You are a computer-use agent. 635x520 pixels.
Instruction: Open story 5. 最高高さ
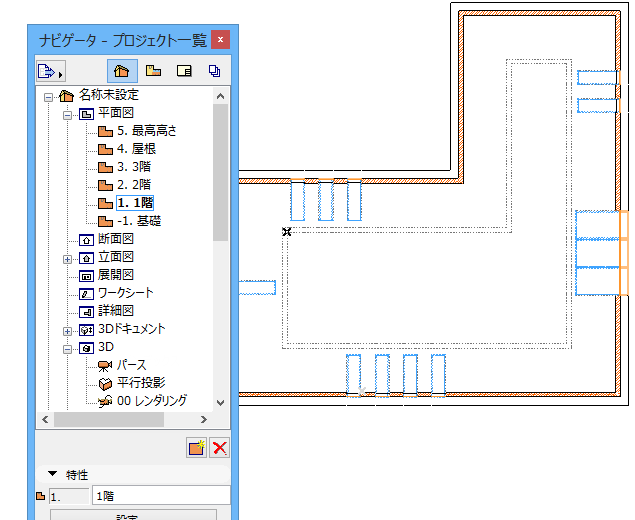[147, 131]
